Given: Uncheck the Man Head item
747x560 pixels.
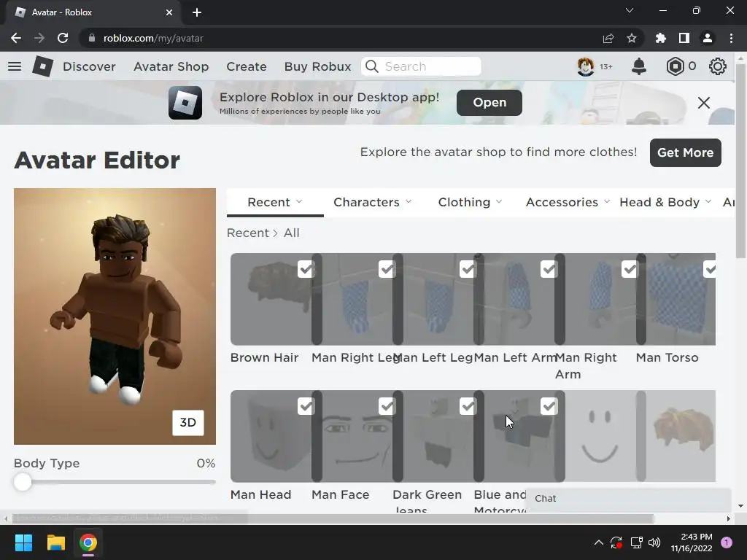Looking at the screenshot, I should pos(306,406).
